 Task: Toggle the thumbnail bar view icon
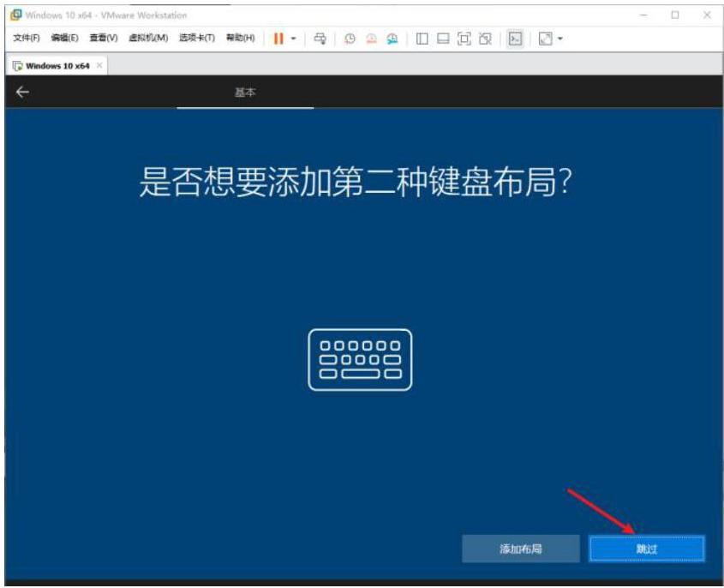[443, 39]
